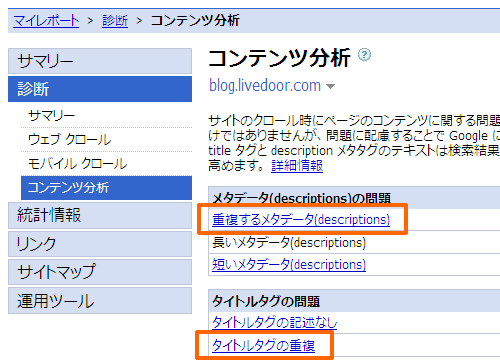Viewport: 500px width, 360px height.
Task: Open the 診断 breadcrumb link
Action: point(115,21)
